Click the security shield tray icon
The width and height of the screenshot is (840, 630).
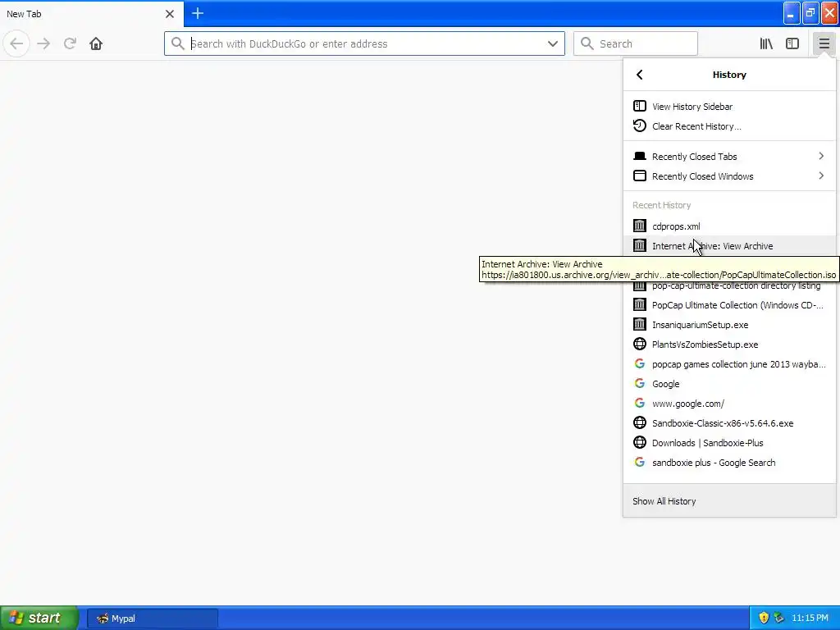pos(764,618)
